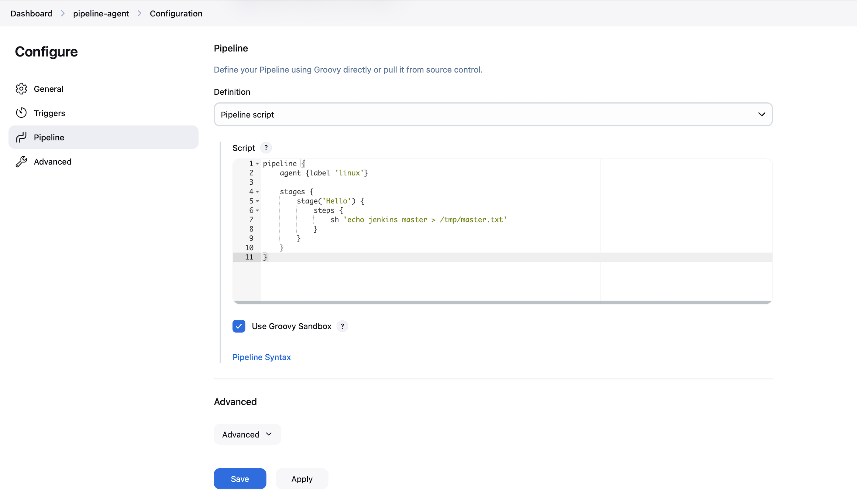Collapse the stages fold arrow on line 4
The height and width of the screenshot is (504, 857).
click(257, 192)
